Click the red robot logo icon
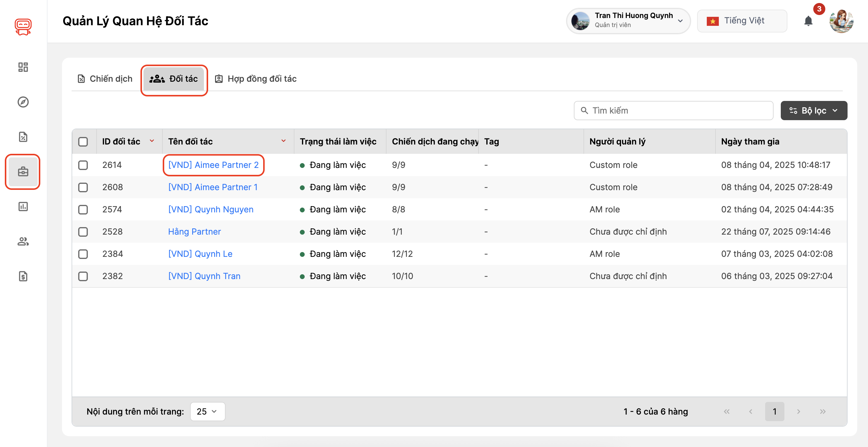 pyautogui.click(x=23, y=26)
